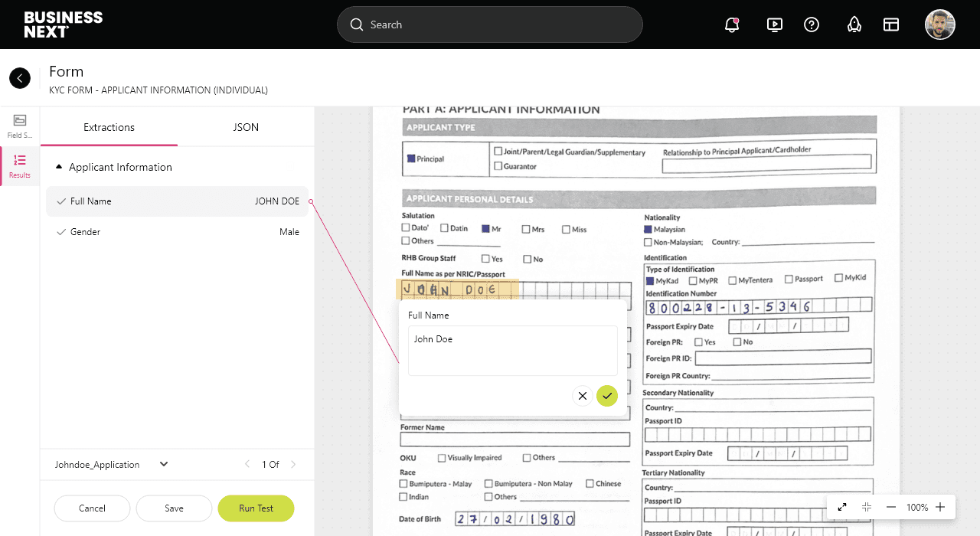980x536 pixels.
Task: Click the KYC FORM subtitle text
Action: point(158,90)
